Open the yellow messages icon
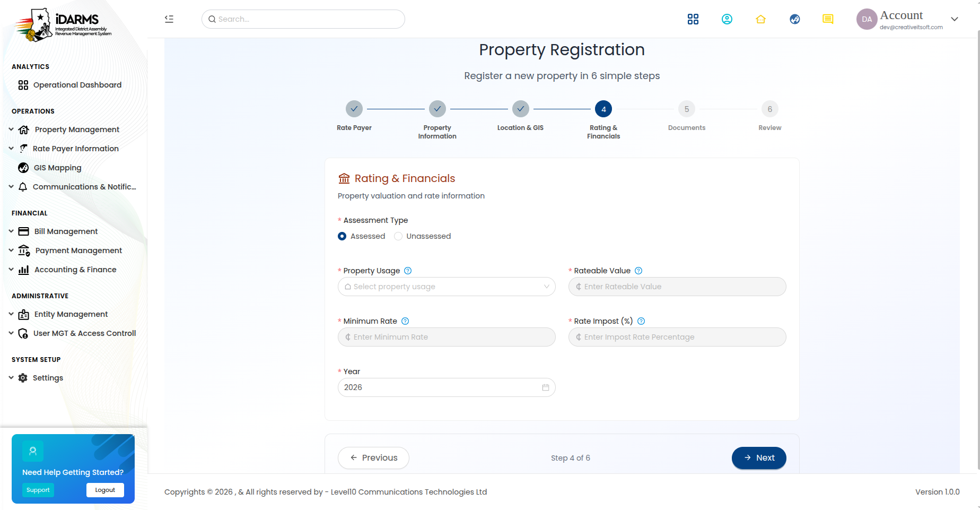Image resolution: width=980 pixels, height=510 pixels. (x=828, y=19)
